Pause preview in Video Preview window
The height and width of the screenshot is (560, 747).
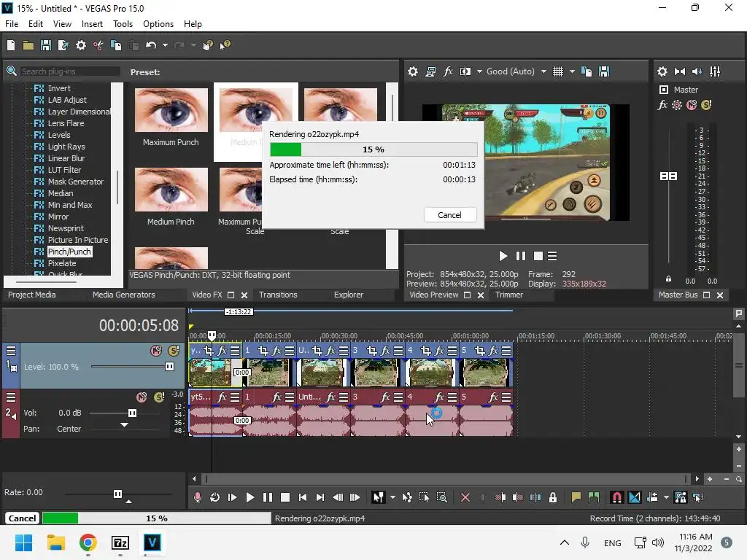(521, 256)
